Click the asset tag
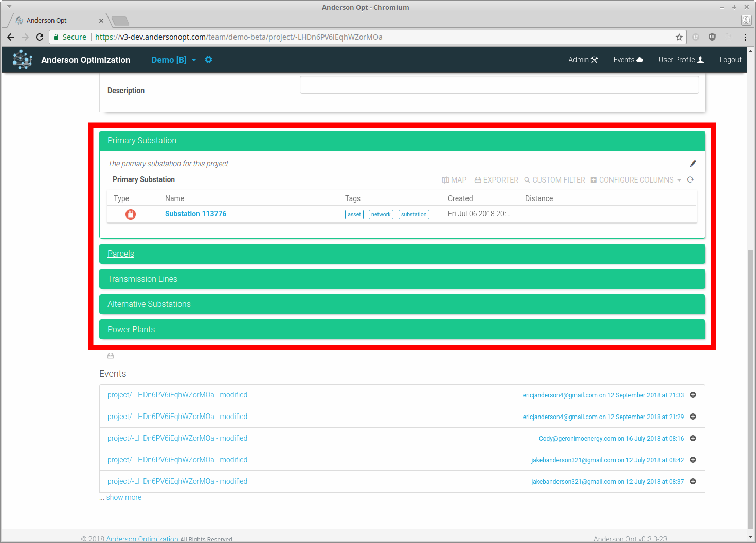Screen dimensions: 756x543 click(x=354, y=214)
